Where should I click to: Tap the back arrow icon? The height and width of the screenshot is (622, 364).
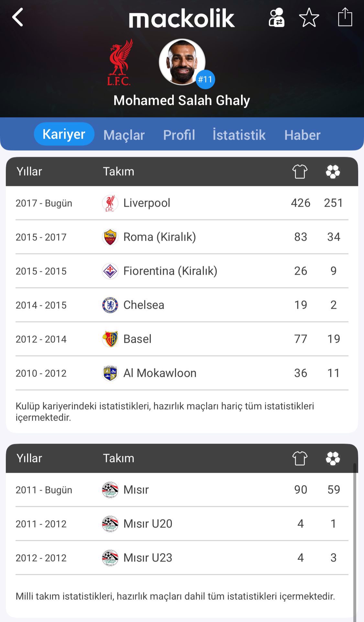pyautogui.click(x=18, y=17)
